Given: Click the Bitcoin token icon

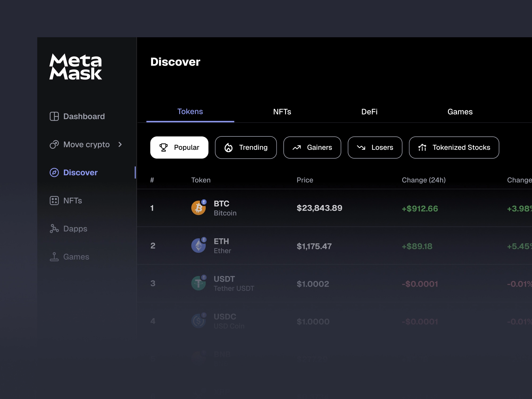Looking at the screenshot, I should click(199, 208).
